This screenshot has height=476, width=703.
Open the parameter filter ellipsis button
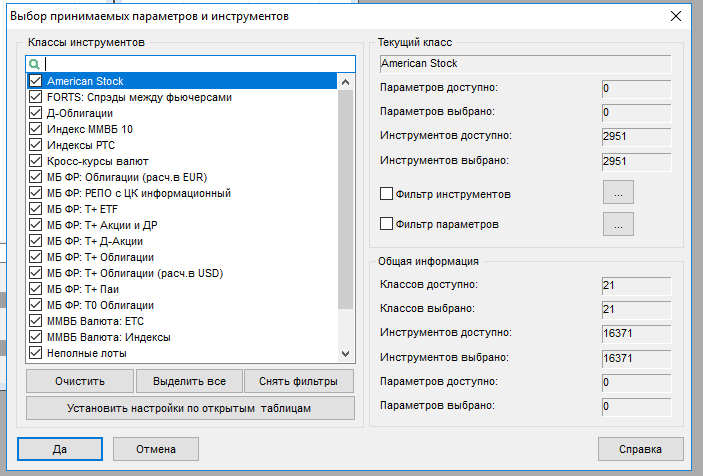618,225
